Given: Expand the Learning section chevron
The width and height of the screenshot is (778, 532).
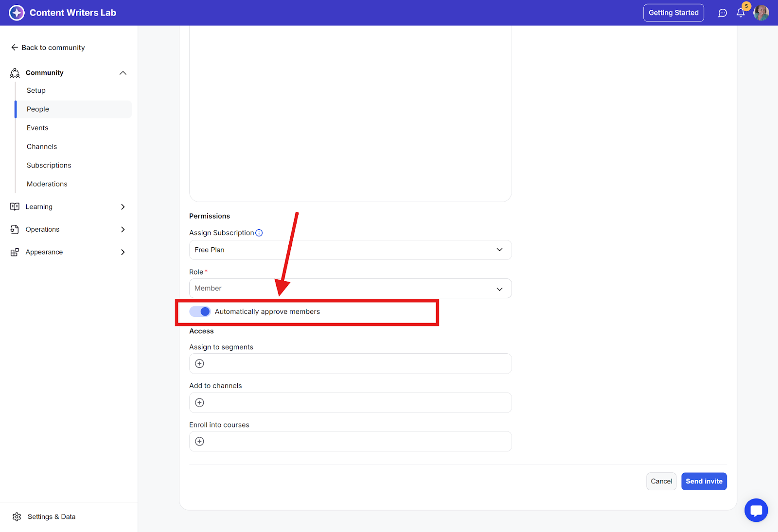Looking at the screenshot, I should point(123,206).
